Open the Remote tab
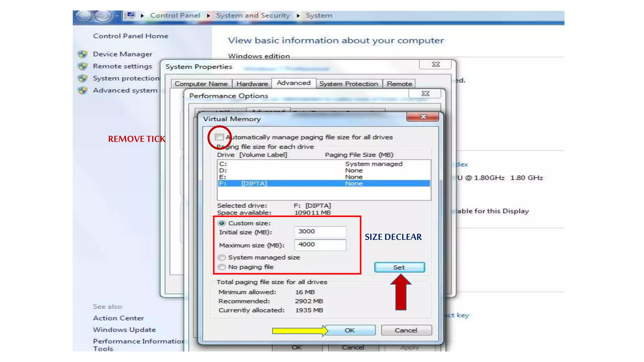Screen dimensions: 644x362 click(399, 84)
